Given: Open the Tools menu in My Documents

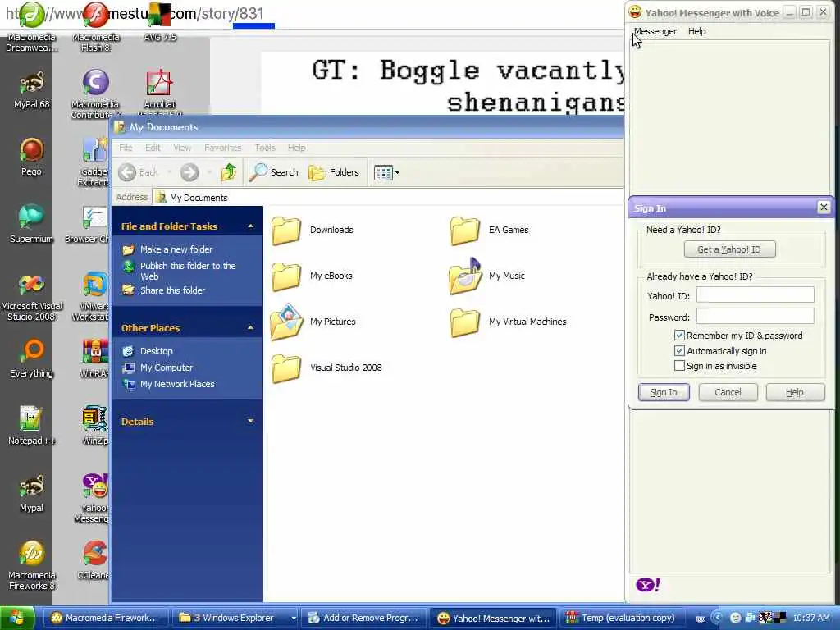Looking at the screenshot, I should point(265,148).
